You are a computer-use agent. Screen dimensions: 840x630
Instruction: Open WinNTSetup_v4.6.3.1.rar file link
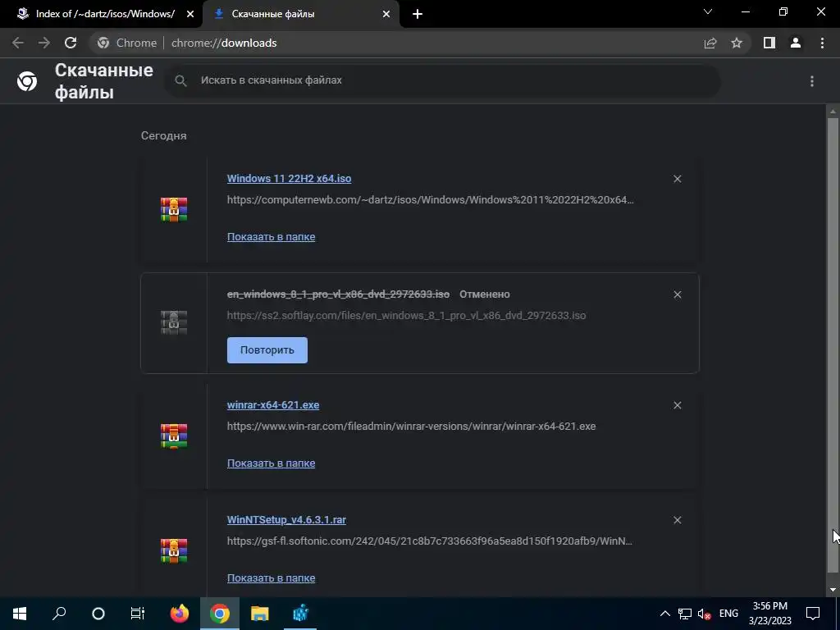tap(286, 519)
